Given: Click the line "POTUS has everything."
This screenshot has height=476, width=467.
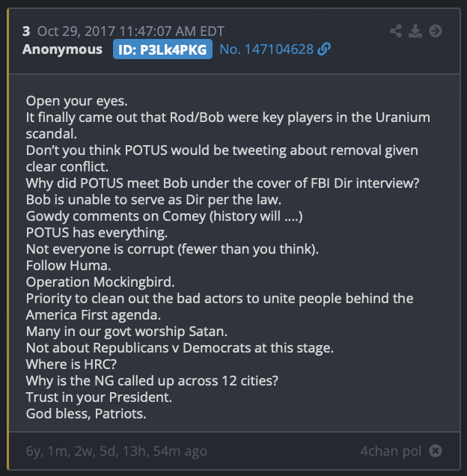Looking at the screenshot, I should click(x=97, y=233).
